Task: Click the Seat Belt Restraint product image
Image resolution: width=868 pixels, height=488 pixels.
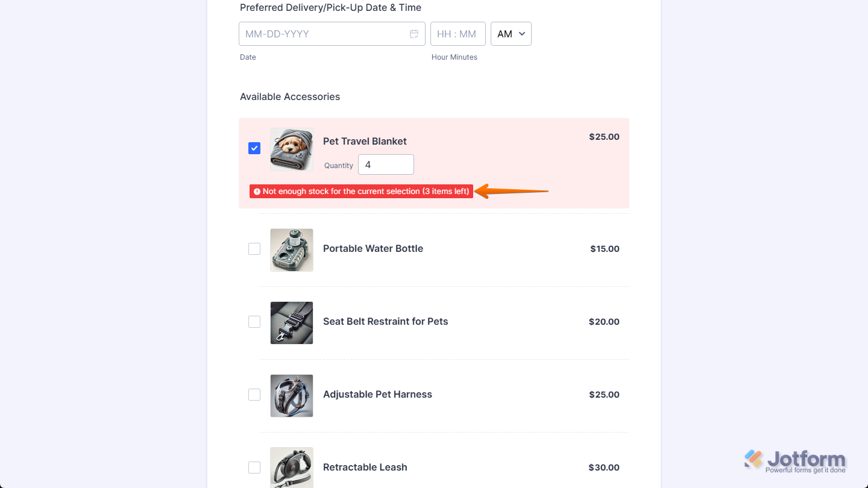Action: point(292,323)
